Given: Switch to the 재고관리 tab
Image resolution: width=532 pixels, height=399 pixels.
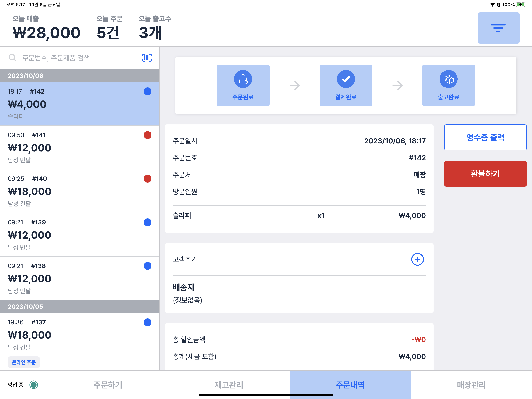Looking at the screenshot, I should pos(229,385).
